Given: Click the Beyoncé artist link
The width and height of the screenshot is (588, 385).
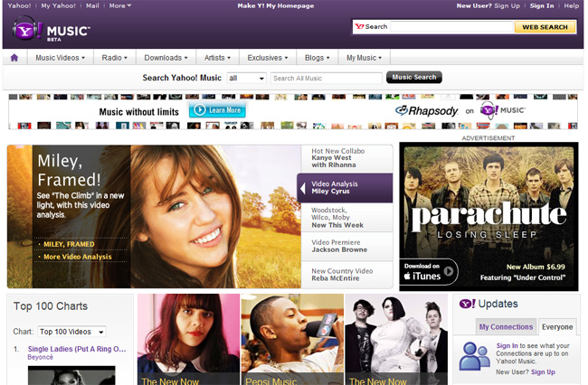Looking at the screenshot, I should pyautogui.click(x=40, y=357).
